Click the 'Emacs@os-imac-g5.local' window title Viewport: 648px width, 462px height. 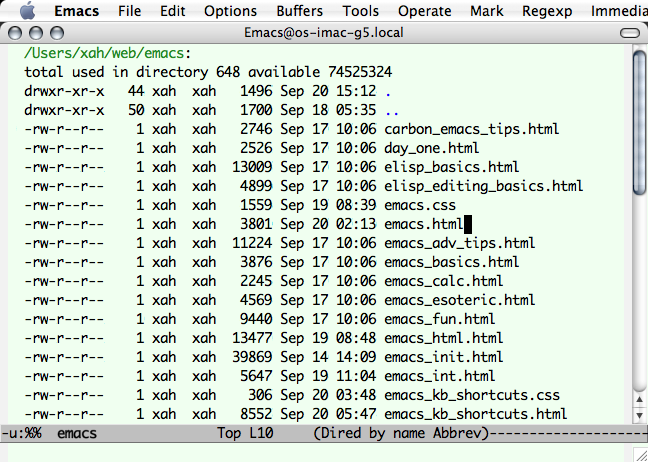324,33
